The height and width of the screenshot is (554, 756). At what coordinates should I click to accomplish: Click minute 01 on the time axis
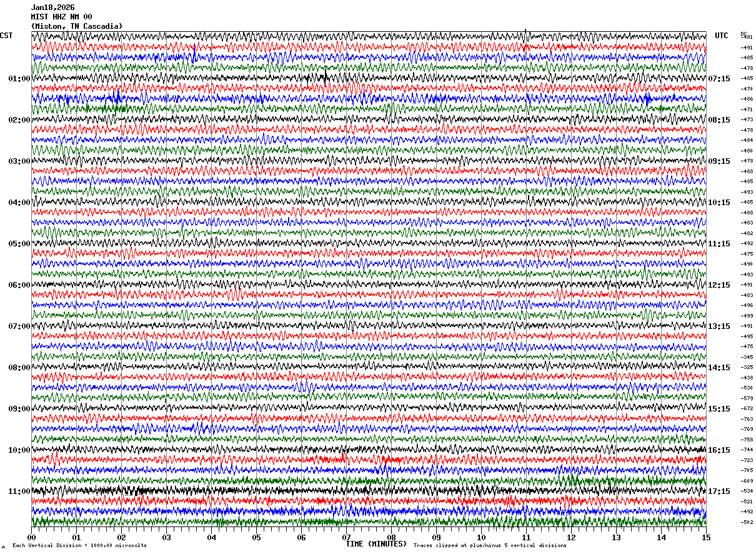click(x=76, y=537)
